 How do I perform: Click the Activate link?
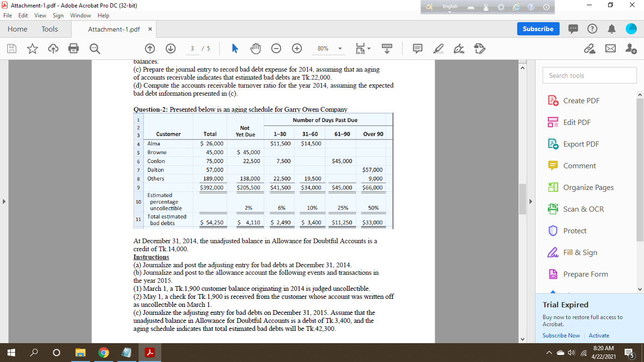point(599,336)
